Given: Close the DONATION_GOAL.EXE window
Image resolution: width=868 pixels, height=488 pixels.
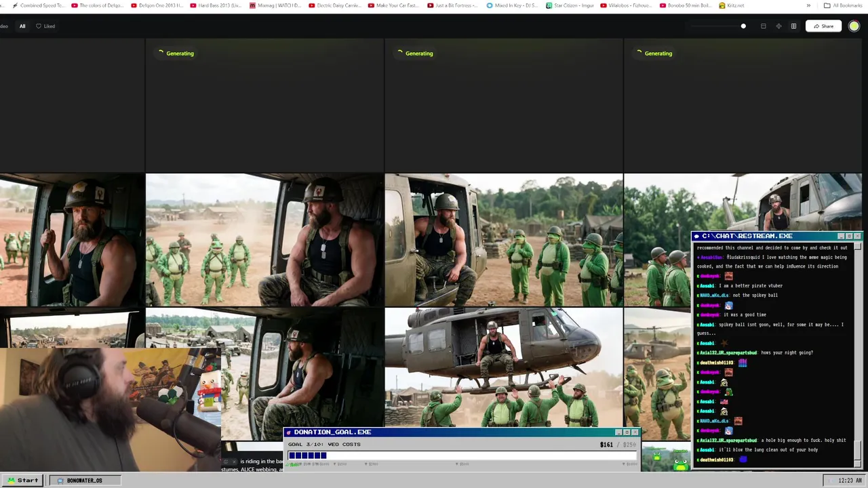Looking at the screenshot, I should (x=635, y=432).
